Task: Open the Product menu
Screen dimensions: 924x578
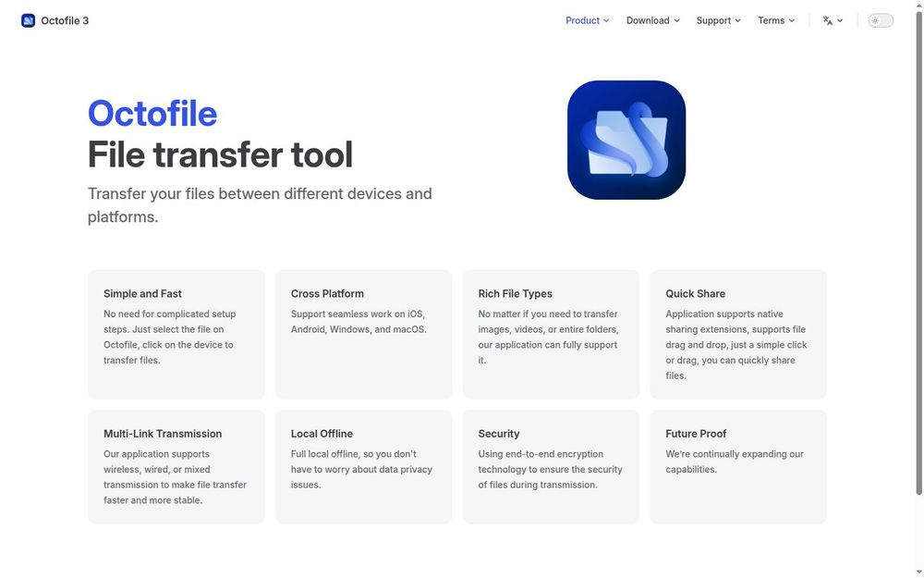Action: point(587,20)
